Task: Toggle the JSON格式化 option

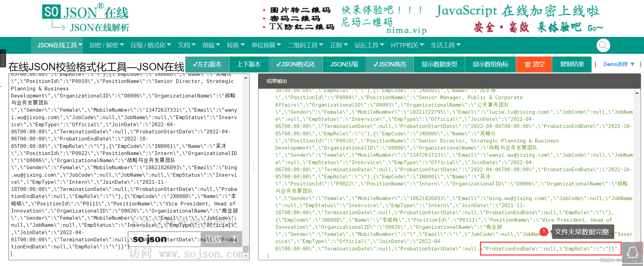Action: (296, 64)
